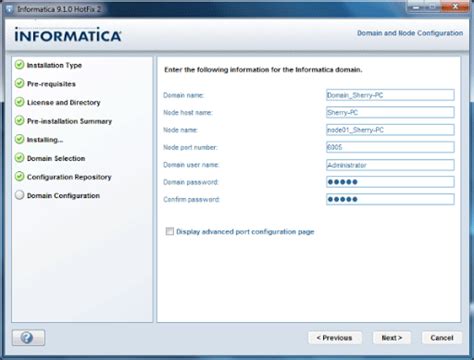Click the Informatica logo in header
The image size is (474, 360).
(68, 35)
